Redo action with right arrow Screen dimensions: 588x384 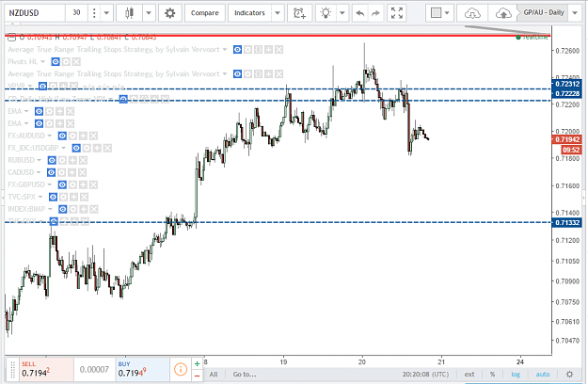375,13
